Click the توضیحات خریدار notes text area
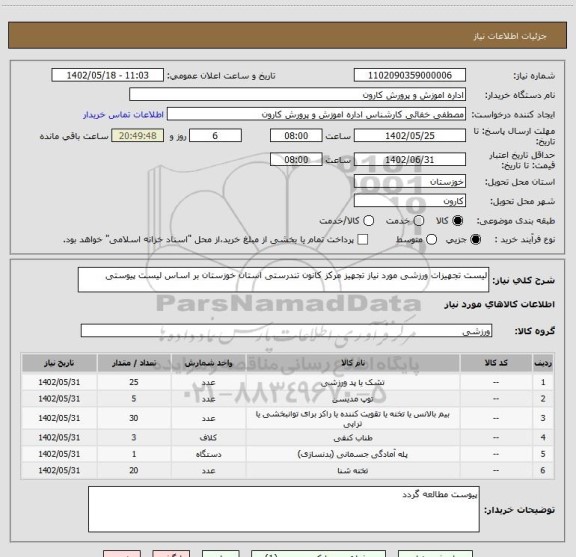The height and width of the screenshot is (557, 576). tap(284, 509)
